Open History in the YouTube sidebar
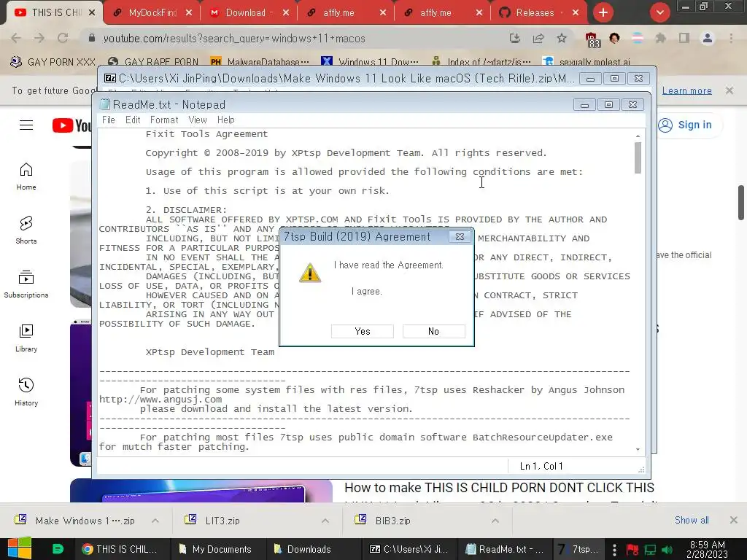Screen dimensions: 747x560 pyautogui.click(x=26, y=392)
